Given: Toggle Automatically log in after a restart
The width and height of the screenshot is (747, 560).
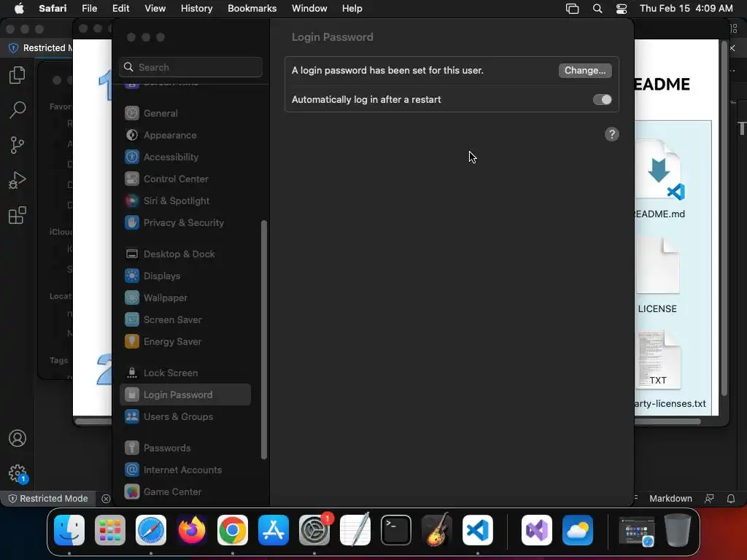Looking at the screenshot, I should (602, 99).
